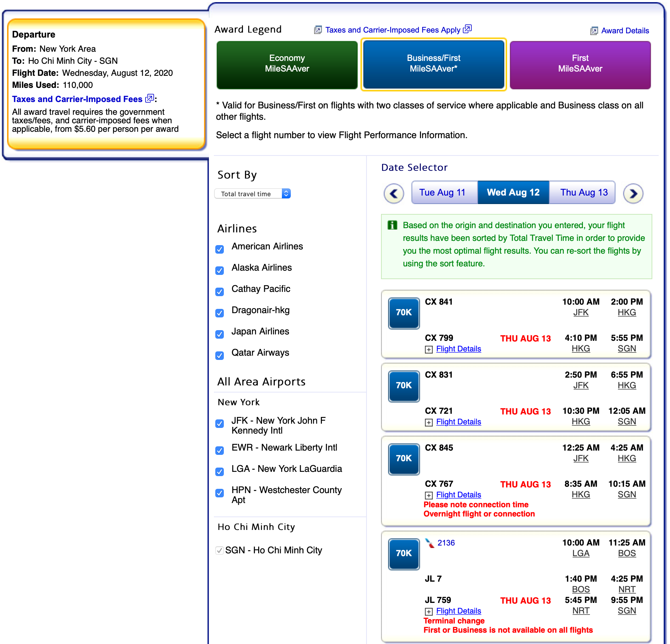
Task: Toggle the EWR Newark Liberty checkbox
Action: [220, 451]
